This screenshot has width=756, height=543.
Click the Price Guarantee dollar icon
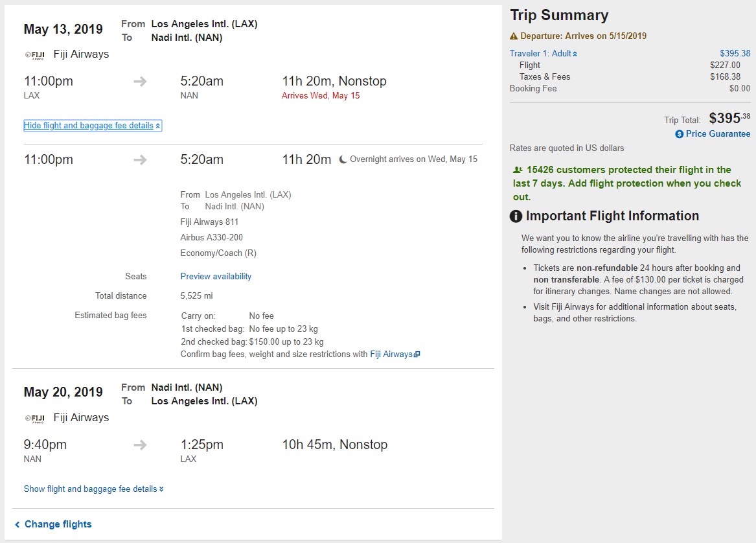679,134
